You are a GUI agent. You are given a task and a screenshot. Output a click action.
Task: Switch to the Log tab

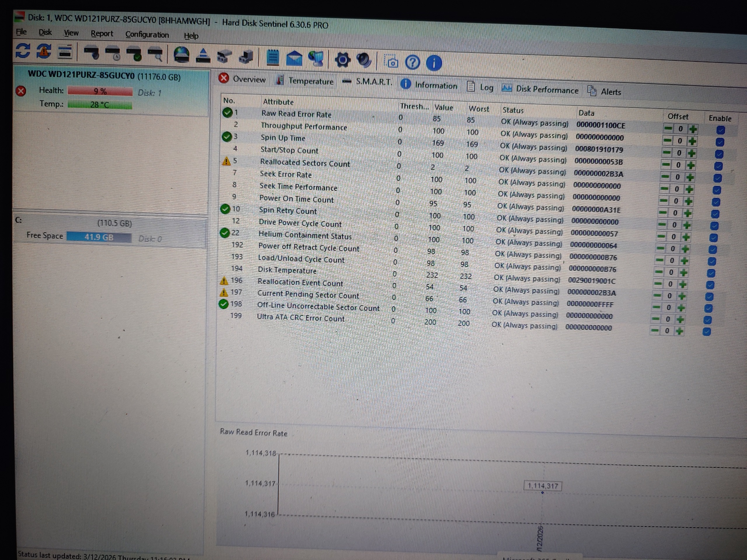tap(480, 87)
